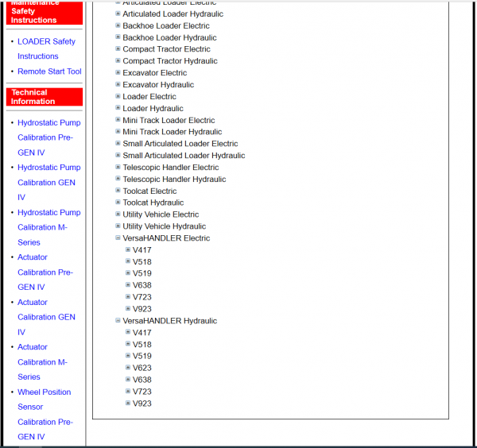Expand the Toolcat Hydraulic node
Screen dimensions: 477x448
click(118, 202)
